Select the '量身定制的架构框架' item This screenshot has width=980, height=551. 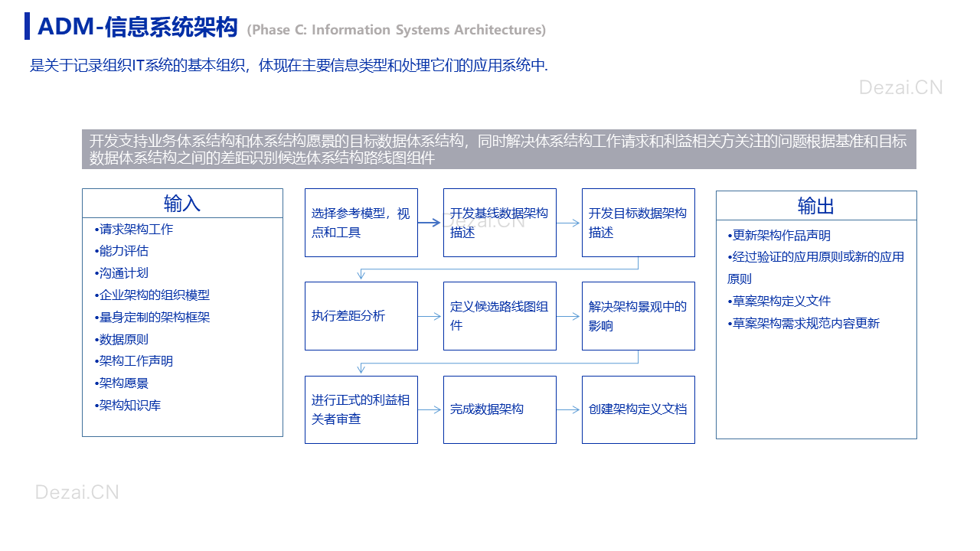pyautogui.click(x=152, y=317)
